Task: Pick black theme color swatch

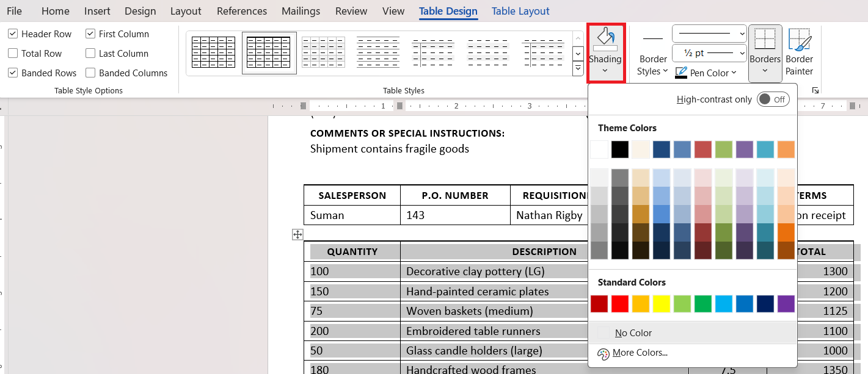Action: click(620, 149)
